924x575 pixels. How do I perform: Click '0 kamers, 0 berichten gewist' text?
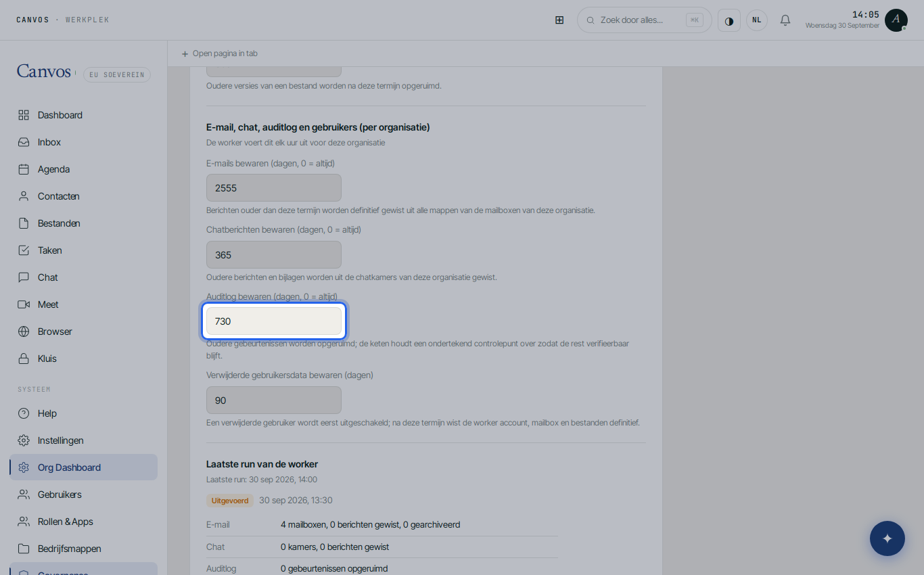point(335,547)
